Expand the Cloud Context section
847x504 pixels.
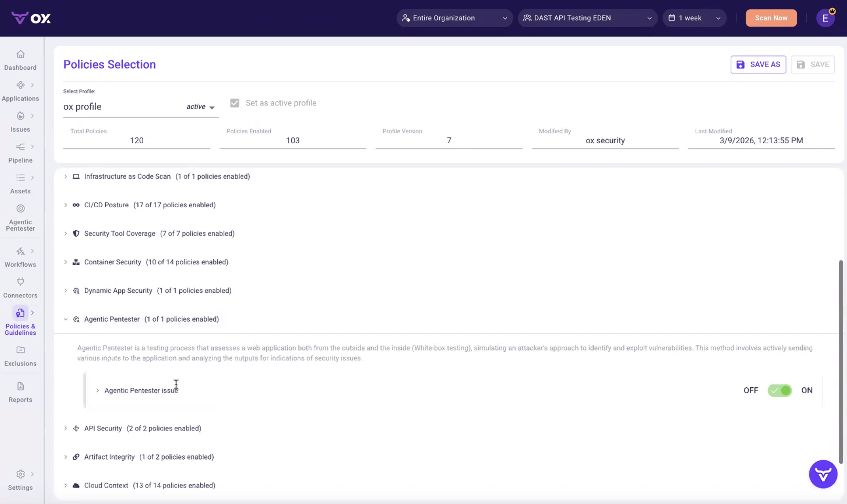pos(66,485)
